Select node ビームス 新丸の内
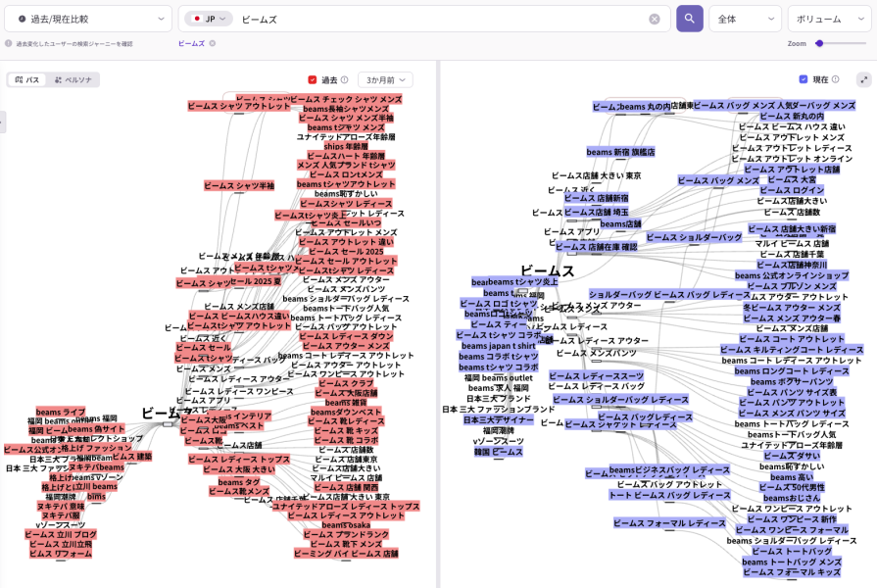This screenshot has height=588, width=877. [792, 116]
